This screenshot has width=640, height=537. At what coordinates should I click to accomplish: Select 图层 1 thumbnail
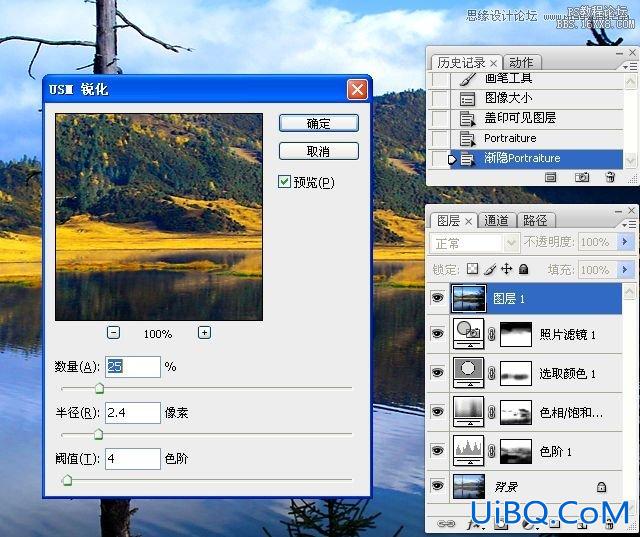coord(469,298)
